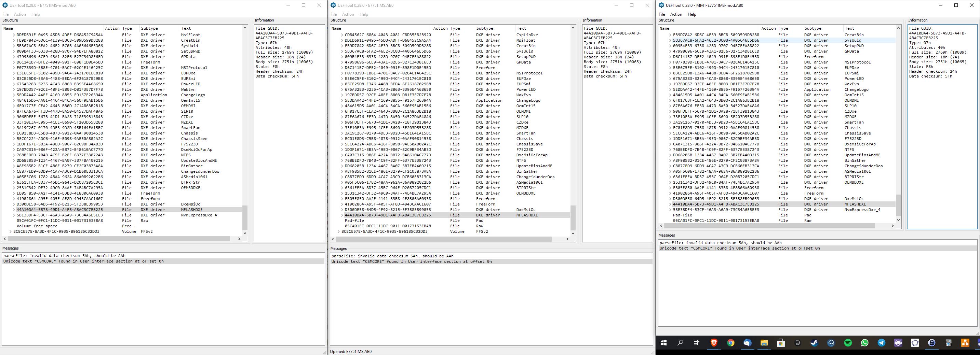The image size is (980, 355).
Task: Open Help menu in middle UEFITool window
Action: (x=364, y=14)
